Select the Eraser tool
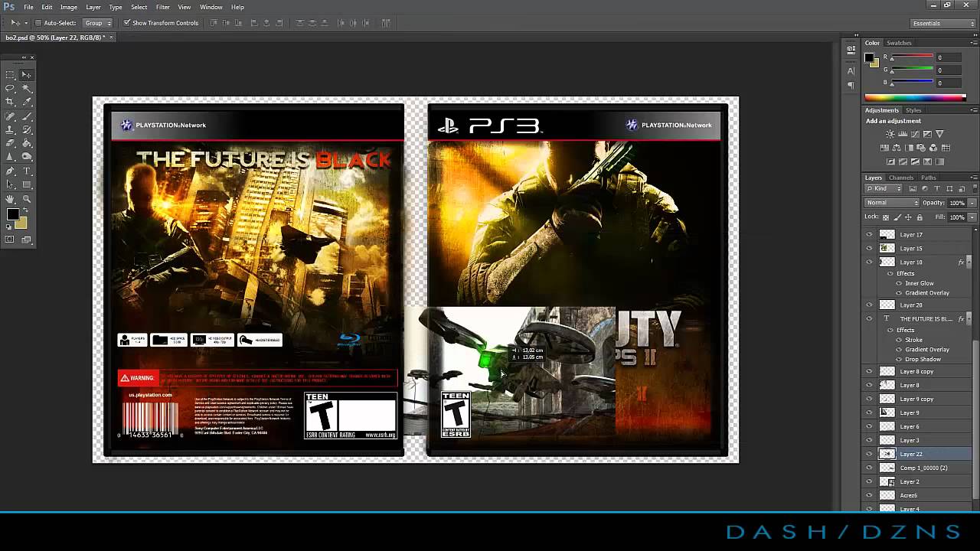 click(x=10, y=143)
